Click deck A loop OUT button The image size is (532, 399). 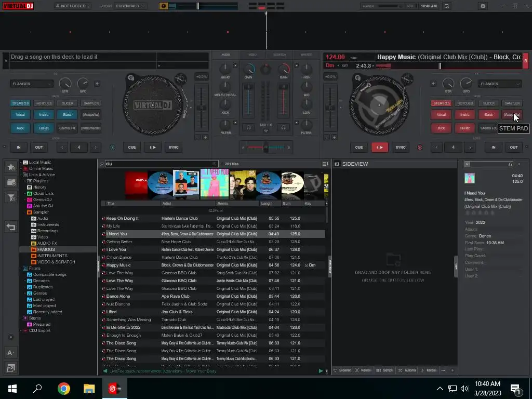(39, 147)
